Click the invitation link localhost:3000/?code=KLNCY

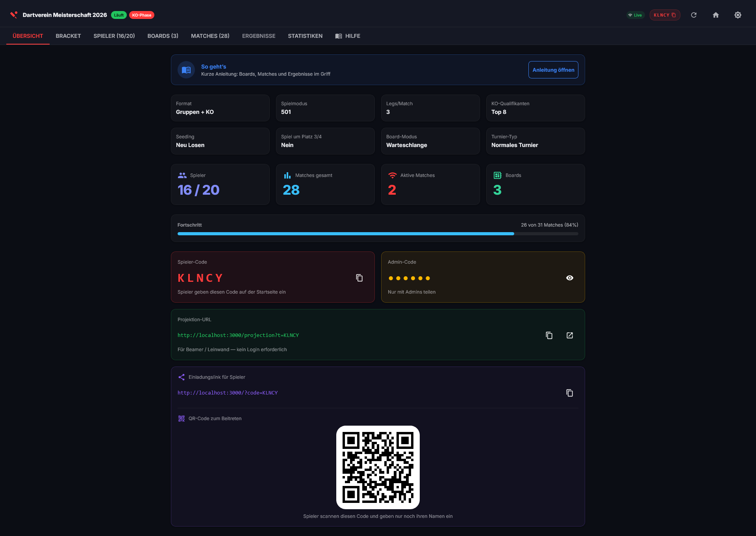[228, 393]
